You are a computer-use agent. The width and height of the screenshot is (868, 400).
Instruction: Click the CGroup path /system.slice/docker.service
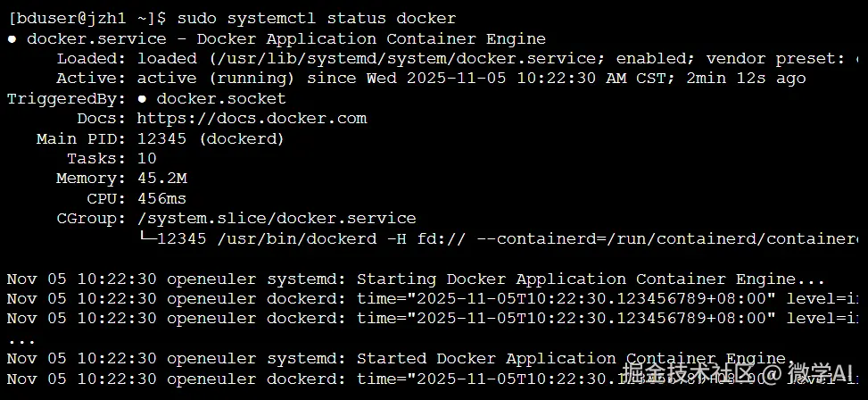(x=277, y=218)
